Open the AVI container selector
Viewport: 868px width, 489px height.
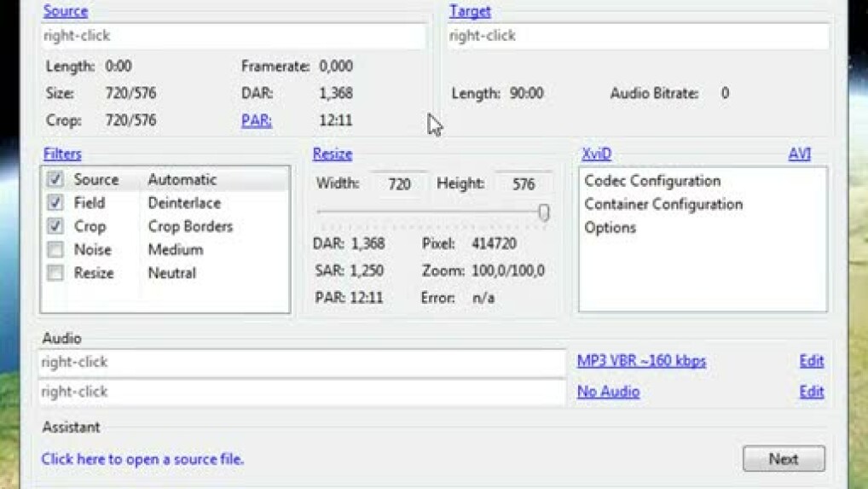coord(799,154)
